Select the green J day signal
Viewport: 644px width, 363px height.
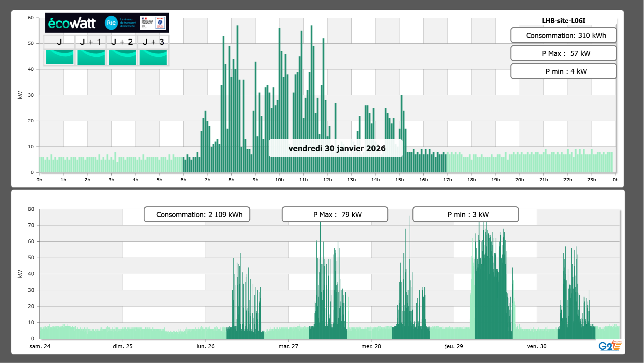coord(60,57)
